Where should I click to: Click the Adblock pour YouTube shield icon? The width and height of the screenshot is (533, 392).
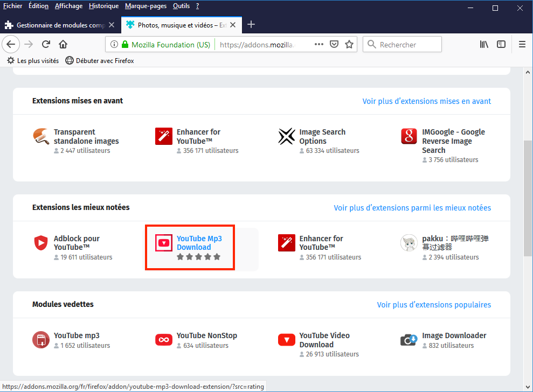tap(41, 243)
